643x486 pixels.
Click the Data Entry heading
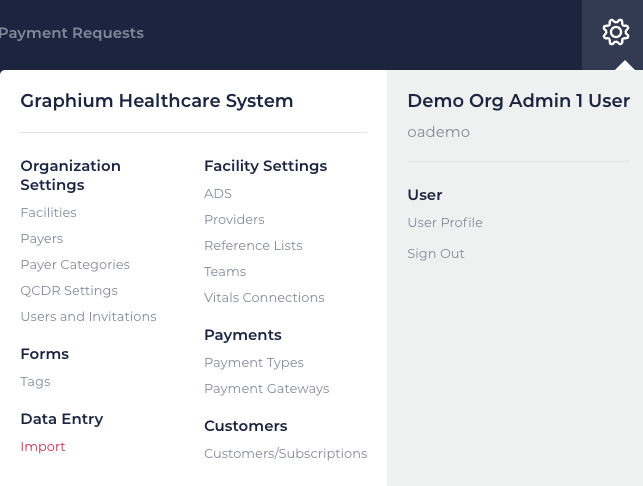62,419
